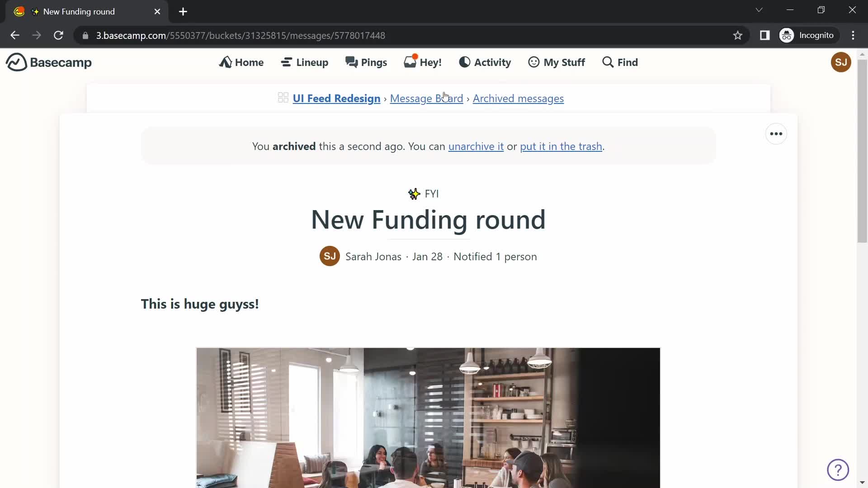
Task: Click the browser back navigation arrow
Action: pos(14,35)
